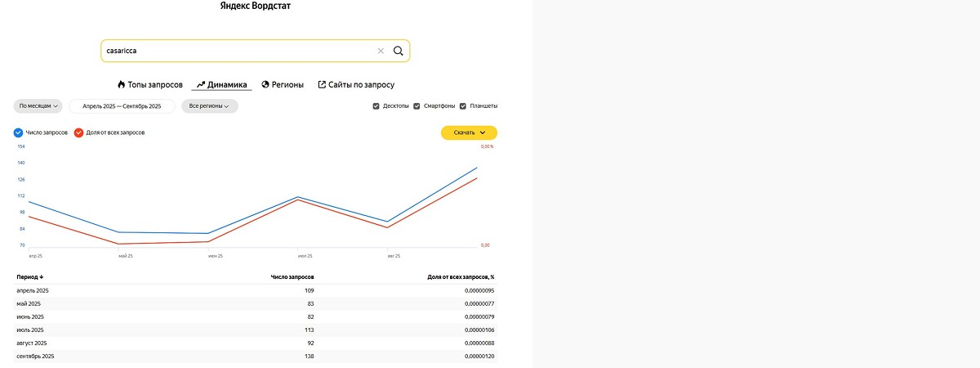Toggle the red Доля от всех запросов series
Image resolution: width=980 pixels, height=368 pixels.
[78, 132]
